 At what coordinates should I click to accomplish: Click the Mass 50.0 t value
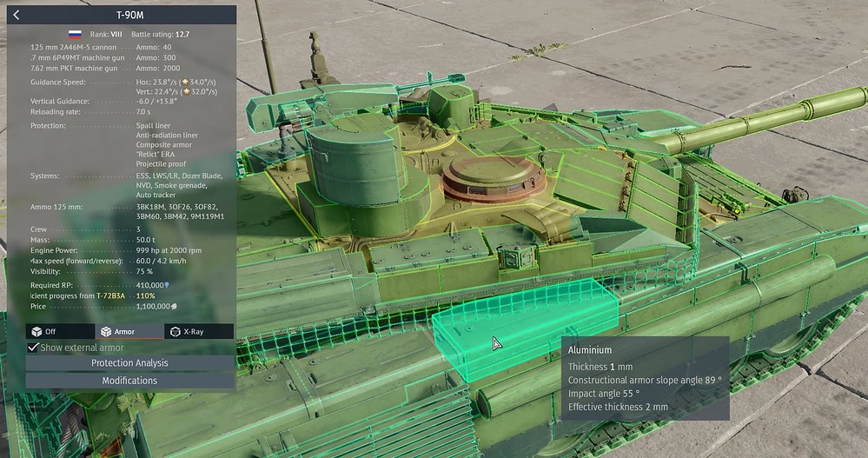(146, 240)
